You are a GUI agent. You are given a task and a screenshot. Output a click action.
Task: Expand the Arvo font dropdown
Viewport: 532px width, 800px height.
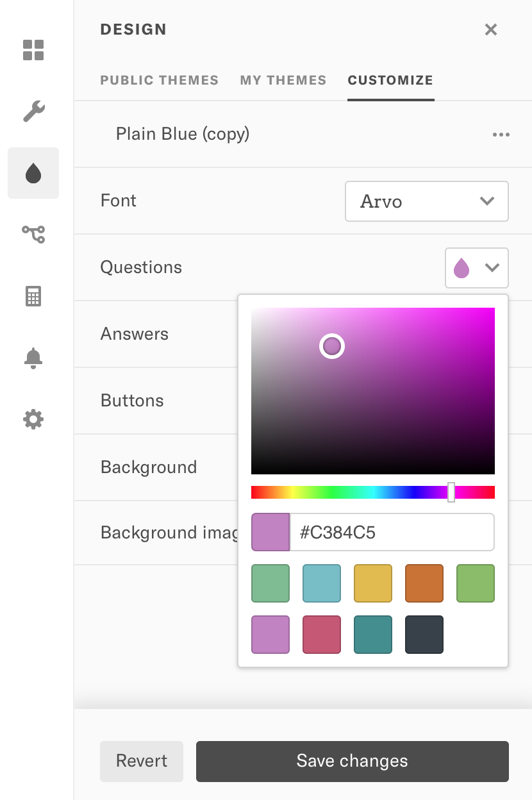pos(426,201)
